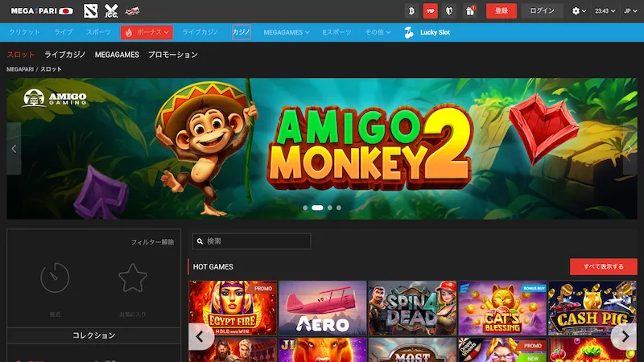Select the fourth banner pagination dot
This screenshot has width=644, height=362.
click(x=339, y=208)
